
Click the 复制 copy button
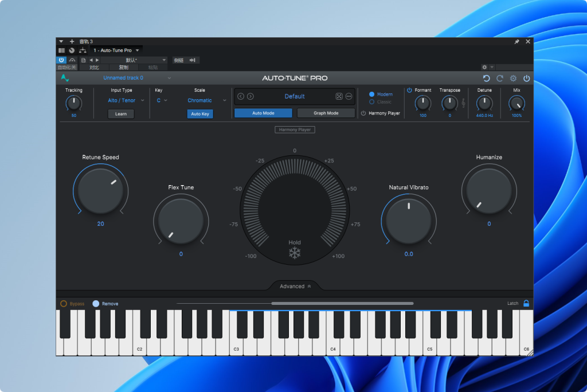click(124, 68)
